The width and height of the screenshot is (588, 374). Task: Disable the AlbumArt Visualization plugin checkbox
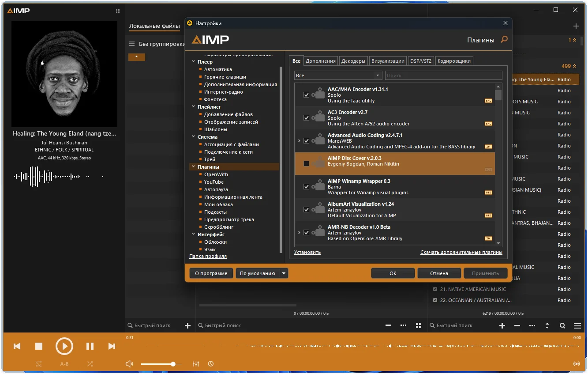tap(307, 210)
